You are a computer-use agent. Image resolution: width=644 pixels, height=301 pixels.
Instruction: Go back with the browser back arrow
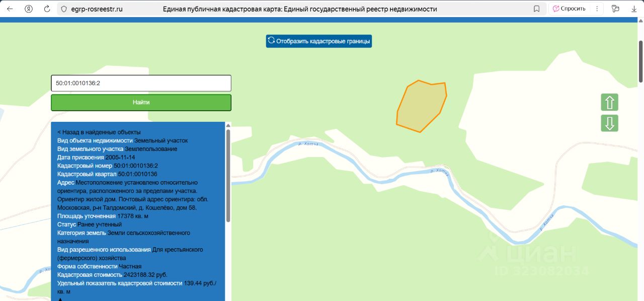click(x=10, y=9)
